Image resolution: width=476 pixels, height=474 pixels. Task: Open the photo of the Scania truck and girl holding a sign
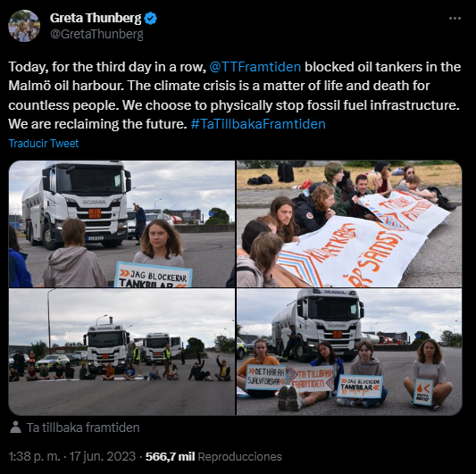point(121,224)
